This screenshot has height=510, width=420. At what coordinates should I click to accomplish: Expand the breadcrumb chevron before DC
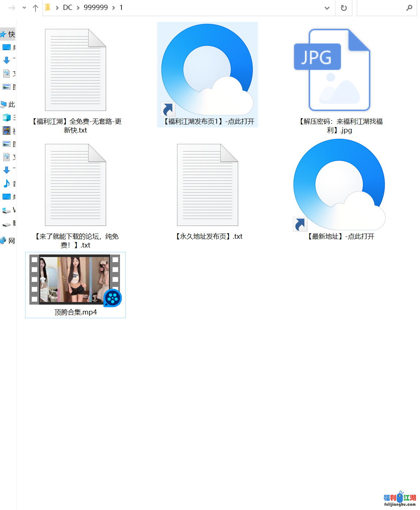click(57, 8)
